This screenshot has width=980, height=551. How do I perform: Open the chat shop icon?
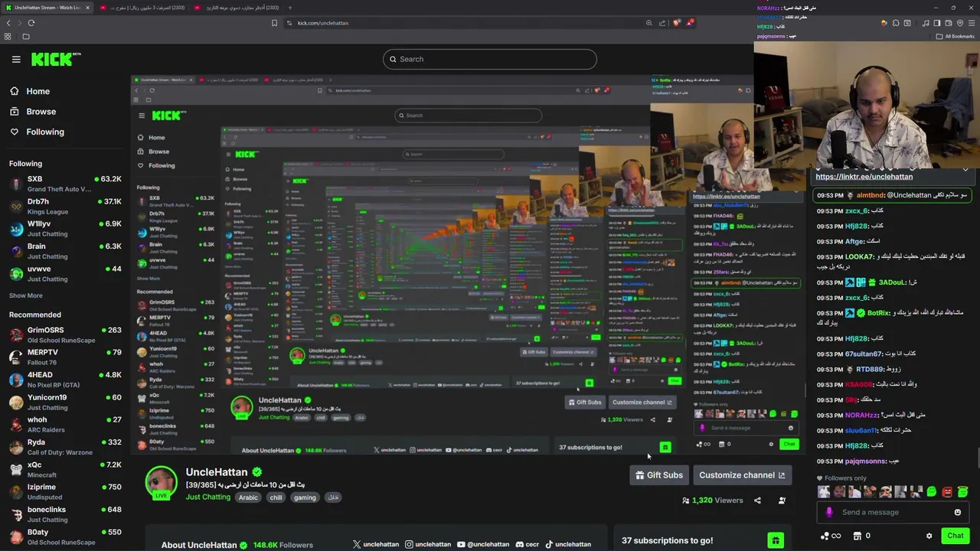click(857, 536)
